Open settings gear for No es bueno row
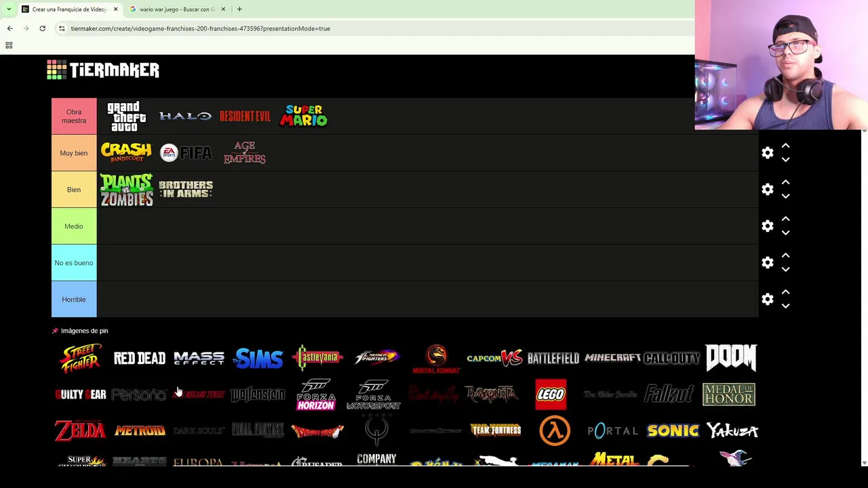 (767, 263)
